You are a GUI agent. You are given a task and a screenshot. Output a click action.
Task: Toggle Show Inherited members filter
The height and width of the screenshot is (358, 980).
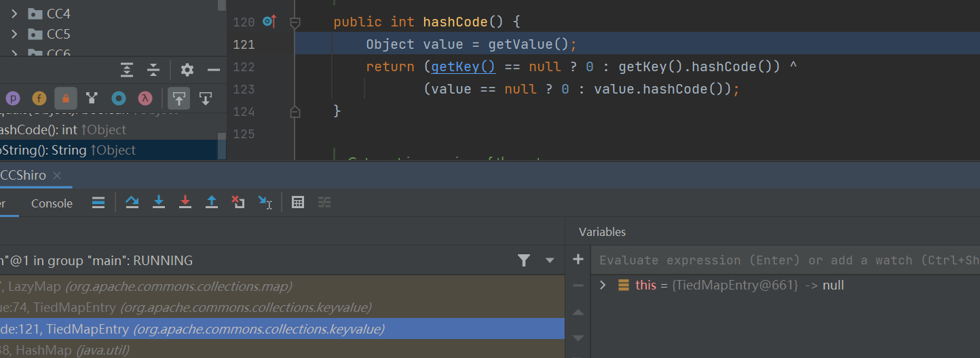click(x=92, y=98)
